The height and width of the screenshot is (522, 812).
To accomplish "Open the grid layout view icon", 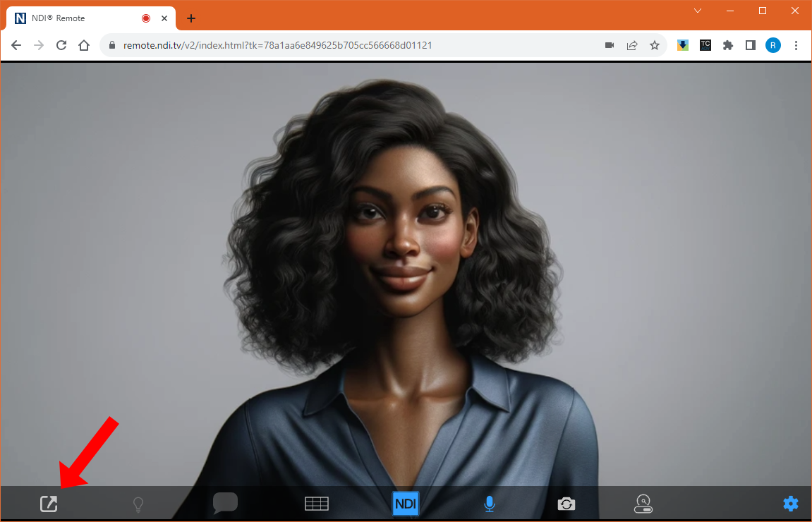I will 317,504.
